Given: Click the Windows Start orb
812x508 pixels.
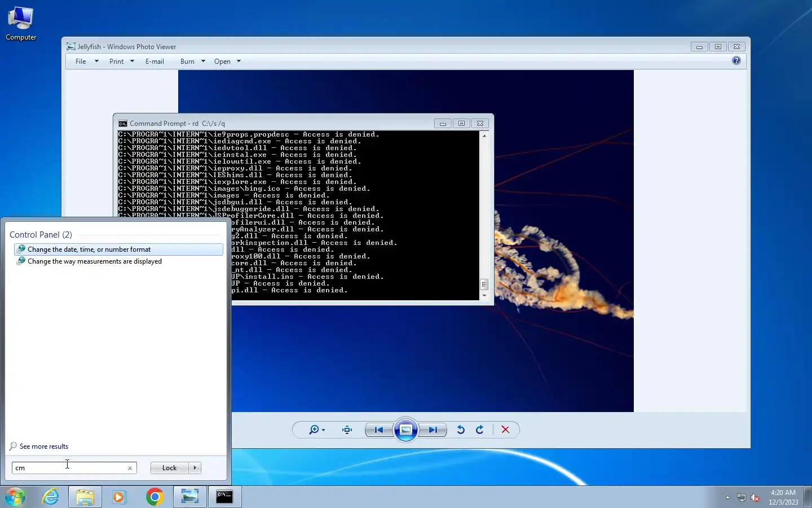Looking at the screenshot, I should [16, 497].
